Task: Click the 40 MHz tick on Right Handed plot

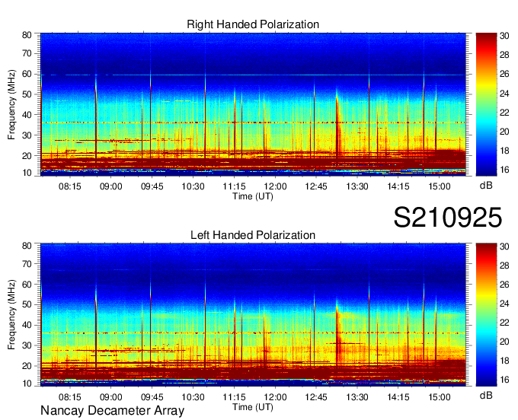Action: tap(27, 115)
